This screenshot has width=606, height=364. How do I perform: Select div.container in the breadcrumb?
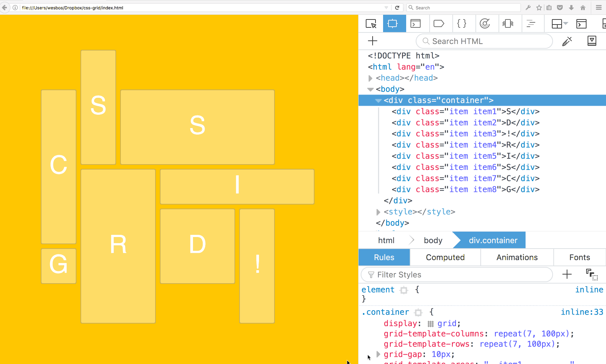pos(493,240)
